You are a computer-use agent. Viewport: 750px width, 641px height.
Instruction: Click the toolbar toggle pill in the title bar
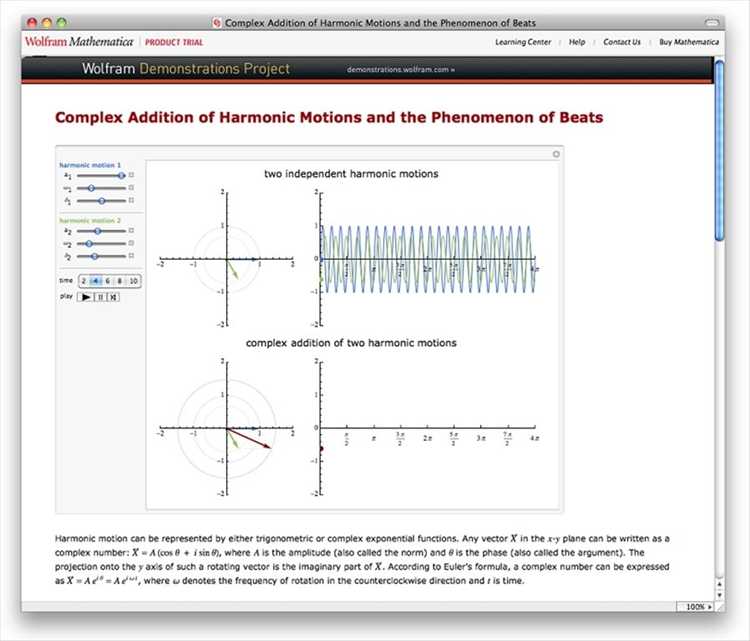(x=712, y=22)
